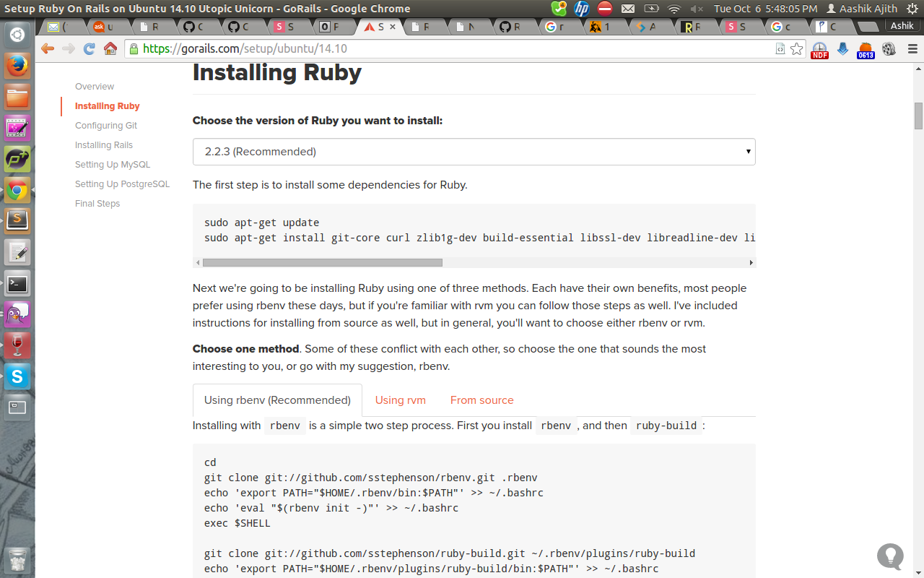Open the red no-entry tray indicator
924x578 pixels.
click(605, 9)
